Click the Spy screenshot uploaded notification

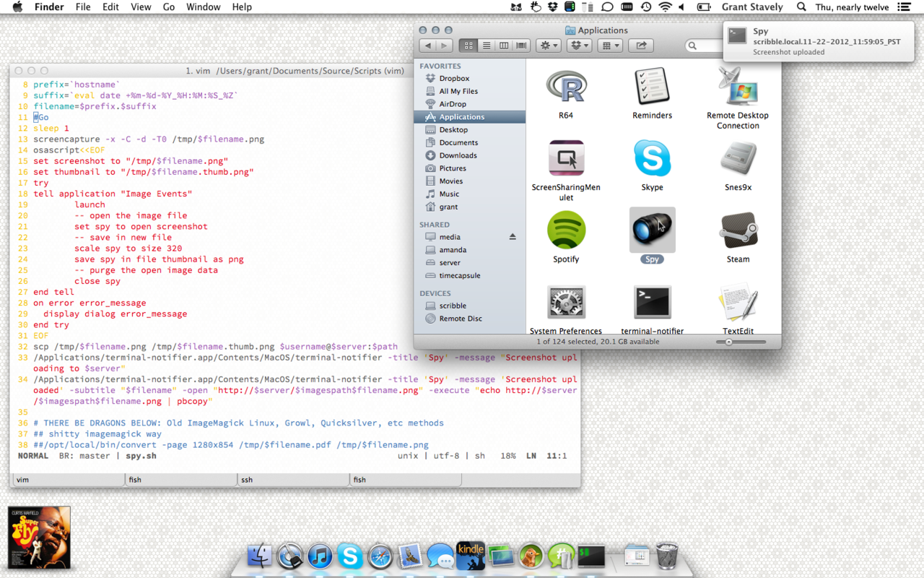(x=819, y=42)
